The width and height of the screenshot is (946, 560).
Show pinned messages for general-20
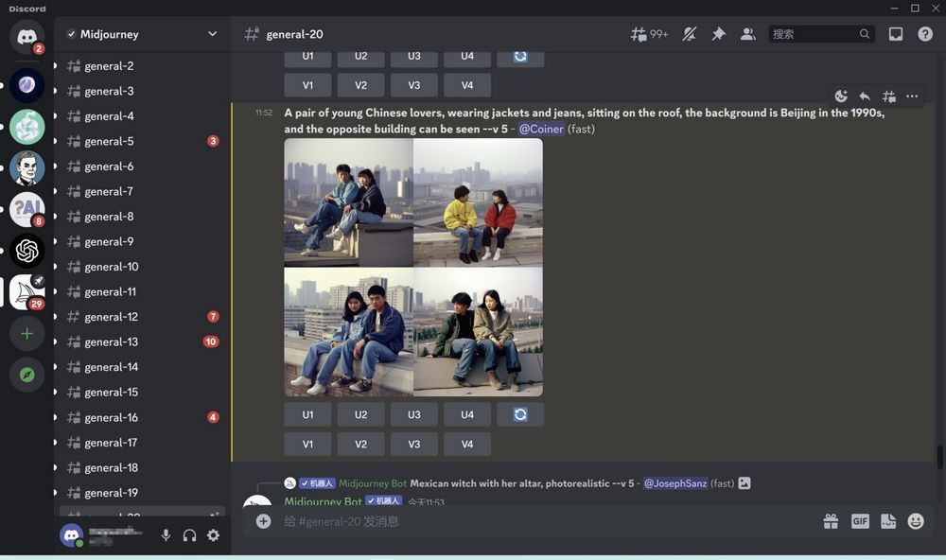click(x=718, y=34)
